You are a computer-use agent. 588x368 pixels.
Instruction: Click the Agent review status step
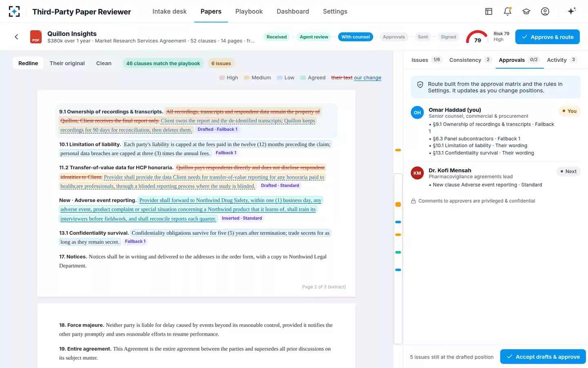[314, 37]
